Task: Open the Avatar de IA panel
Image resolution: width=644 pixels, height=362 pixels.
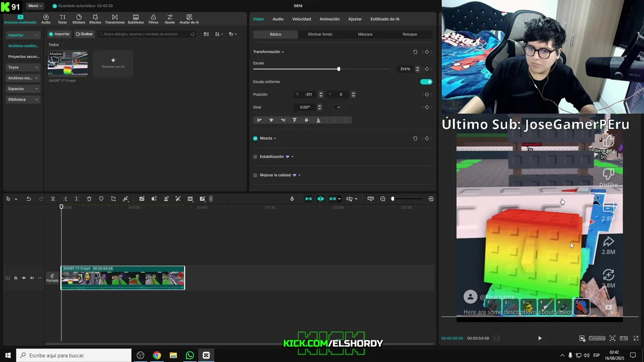Action: pos(189,19)
